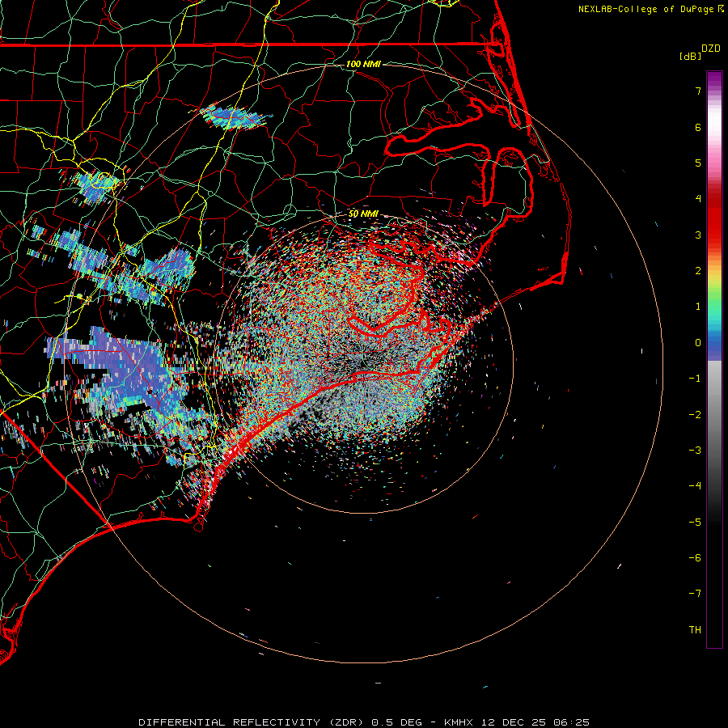The image size is (728, 728).
Task: Click the NEXLAB-College of DuPage watermark text
Action: [x=646, y=9]
